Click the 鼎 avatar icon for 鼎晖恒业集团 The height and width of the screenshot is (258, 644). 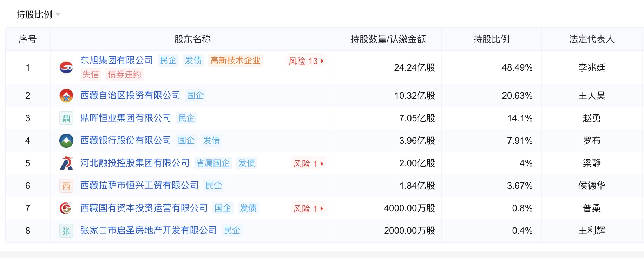66,118
